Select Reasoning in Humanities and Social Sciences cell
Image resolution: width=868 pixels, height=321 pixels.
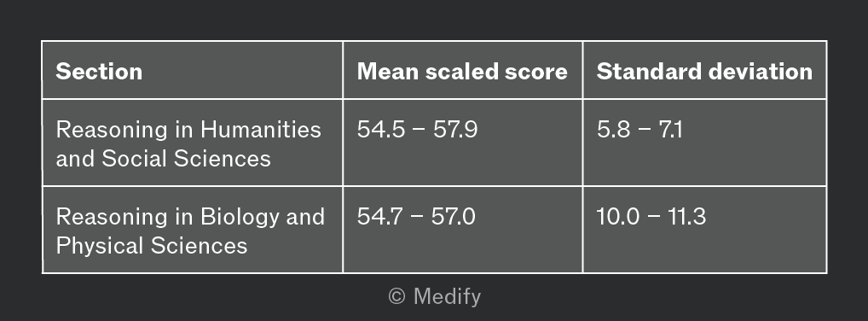point(193,143)
